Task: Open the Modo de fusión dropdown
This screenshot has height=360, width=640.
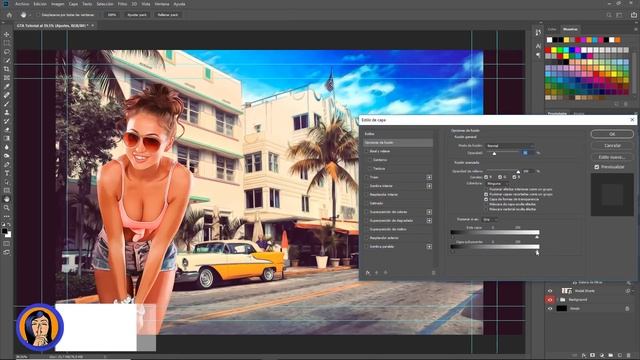Action: [x=510, y=146]
